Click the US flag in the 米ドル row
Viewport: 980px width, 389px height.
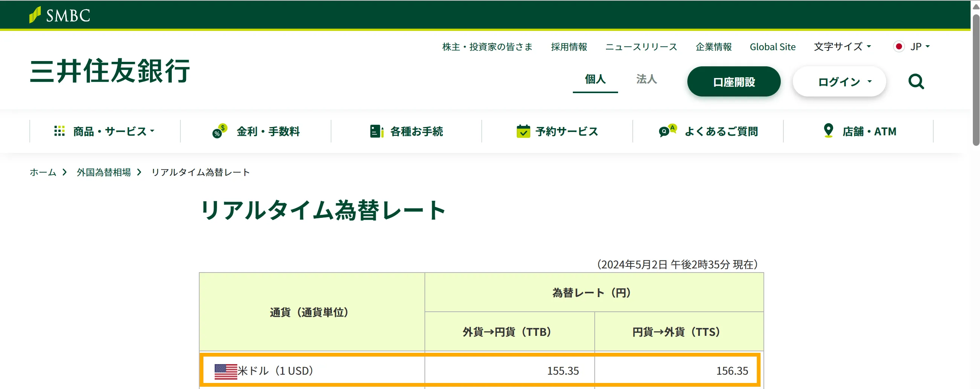[226, 372]
